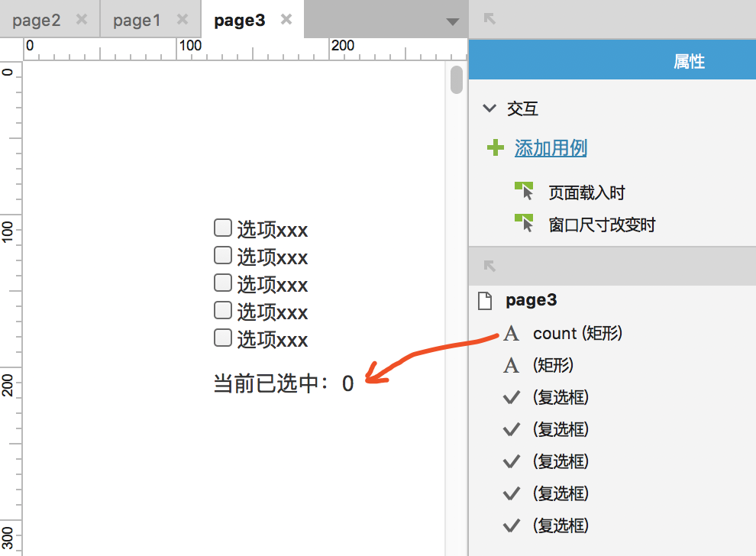Pop out the outline panel arrow icon
Screen dimensions: 756x556
pyautogui.click(x=489, y=266)
